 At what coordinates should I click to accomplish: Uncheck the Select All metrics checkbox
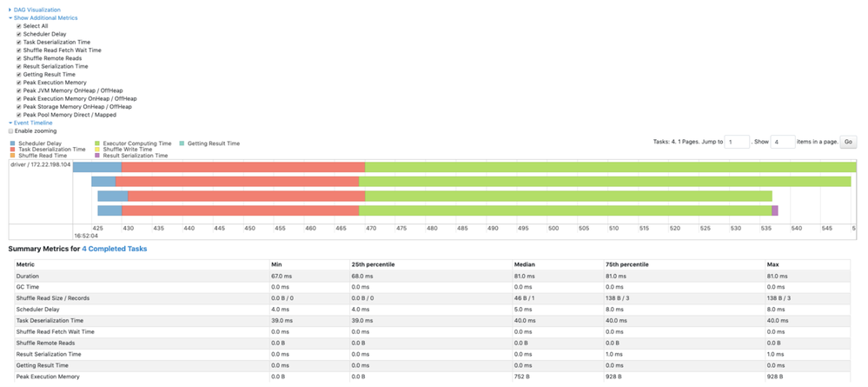[18, 26]
